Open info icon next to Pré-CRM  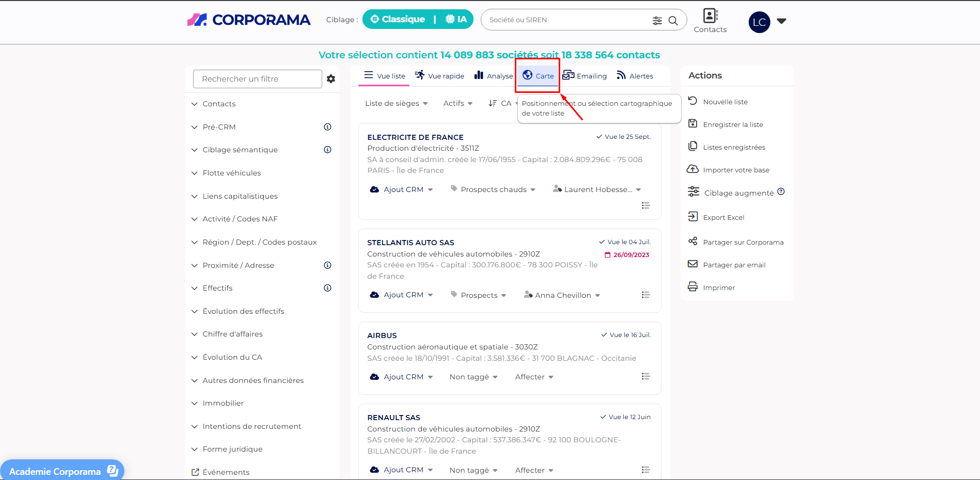327,127
